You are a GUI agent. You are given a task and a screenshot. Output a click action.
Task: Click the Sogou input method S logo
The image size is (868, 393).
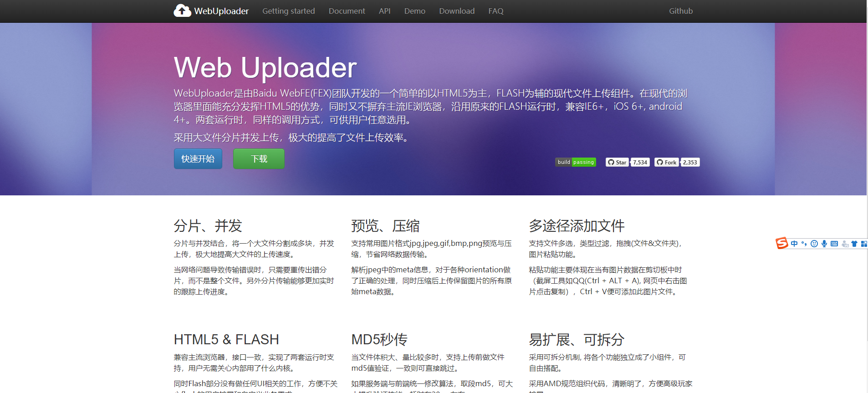tap(781, 243)
